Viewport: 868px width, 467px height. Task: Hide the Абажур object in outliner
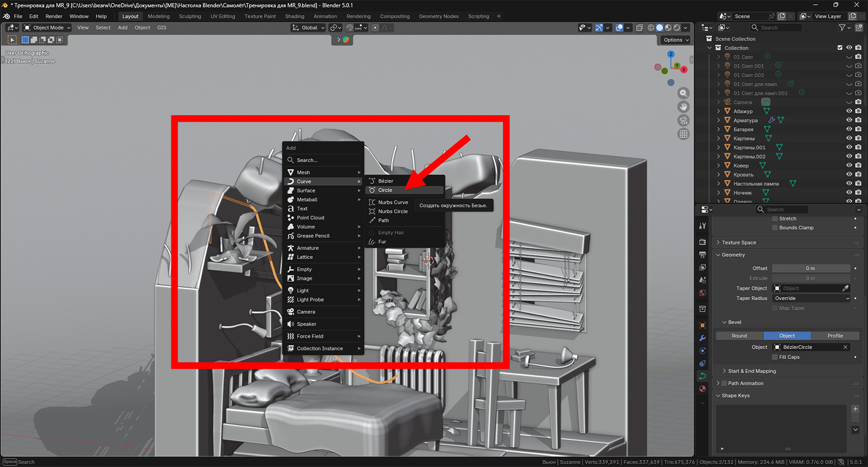[x=849, y=111]
